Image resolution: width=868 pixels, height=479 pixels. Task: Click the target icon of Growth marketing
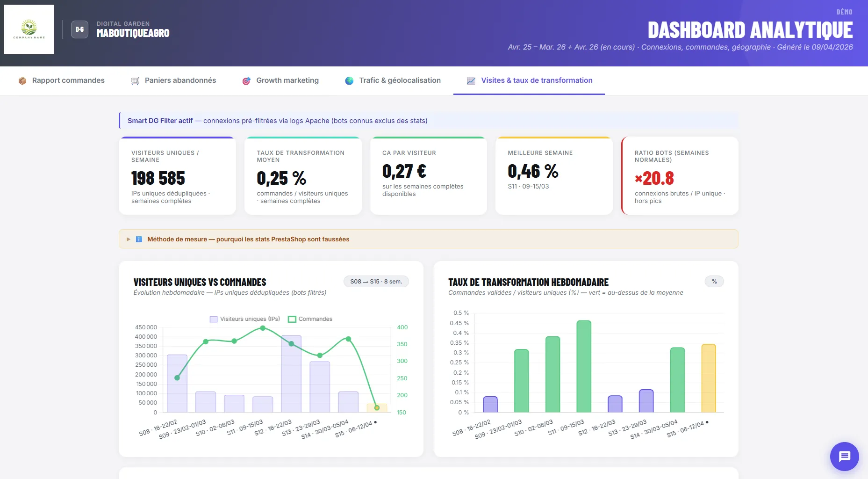click(246, 80)
